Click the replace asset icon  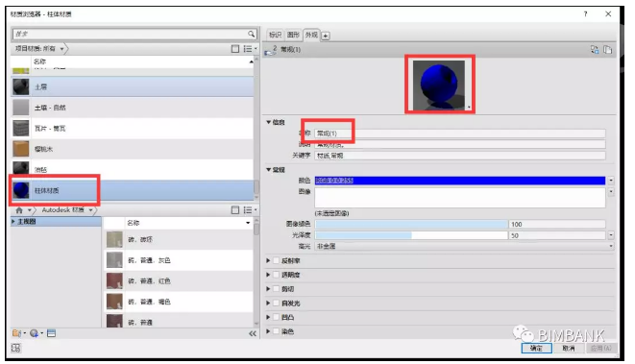(595, 50)
